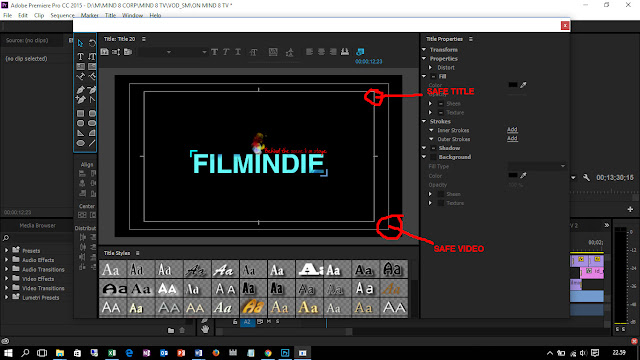640x360 pixels.
Task: Open the Templates icon in Titler toolbar
Action: tap(128, 52)
